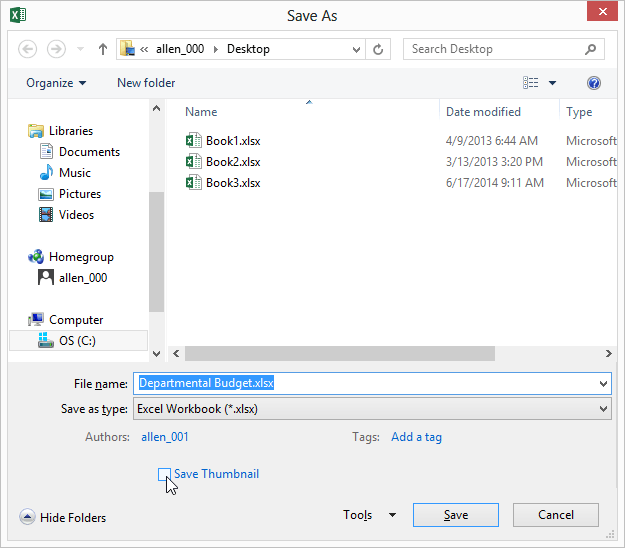Select the Book3.xlsx file
Screen dimensions: 625x548
point(233,183)
